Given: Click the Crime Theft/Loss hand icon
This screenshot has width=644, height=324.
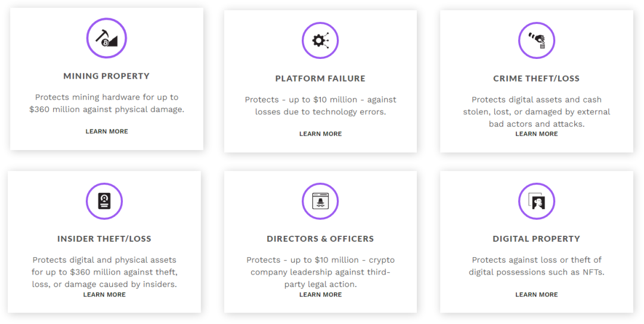Looking at the screenshot, I should pyautogui.click(x=537, y=40).
